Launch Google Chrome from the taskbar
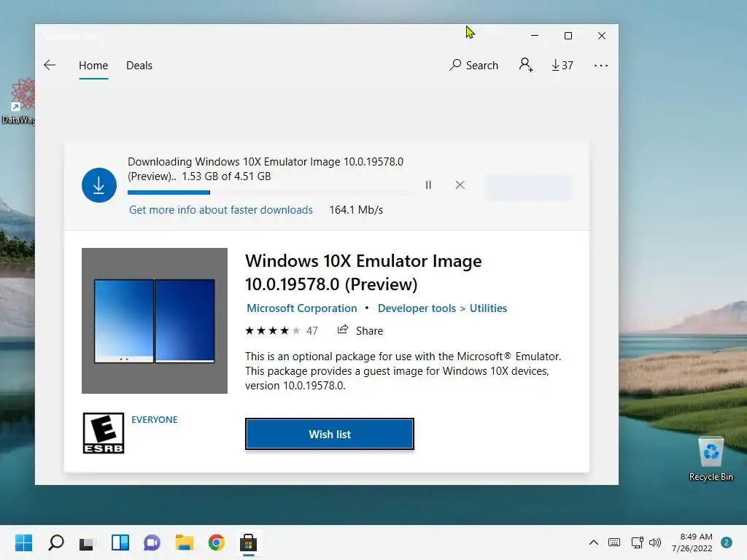This screenshot has height=560, width=747. point(216,542)
